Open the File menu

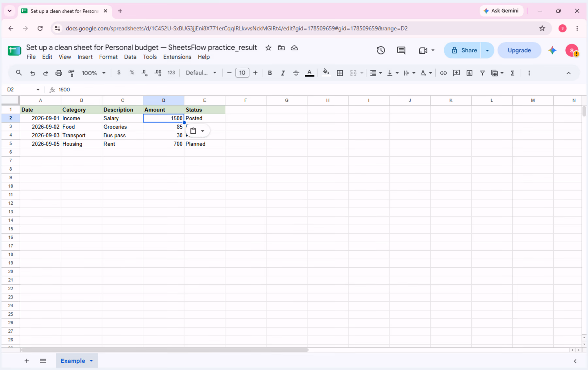(x=31, y=57)
